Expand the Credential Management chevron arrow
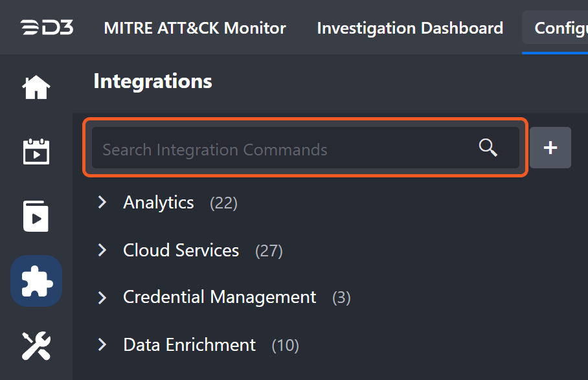 pyautogui.click(x=102, y=297)
